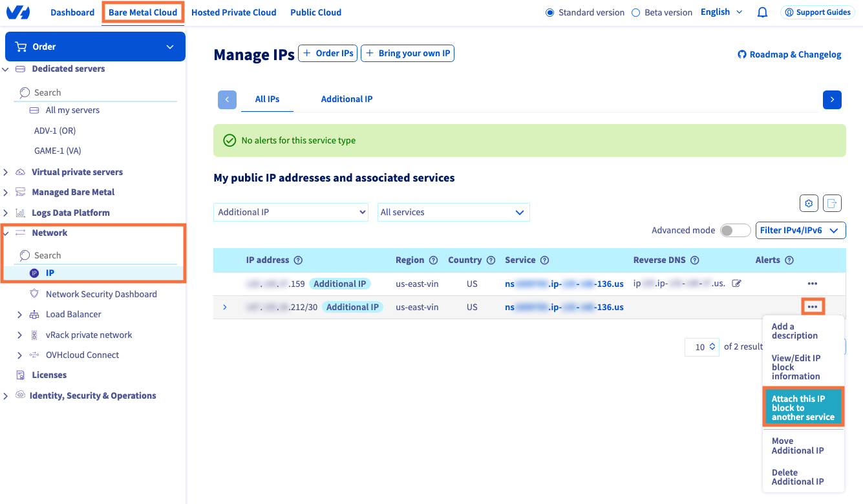
Task: Click help icon next to Reverse DNS header
Action: (695, 260)
